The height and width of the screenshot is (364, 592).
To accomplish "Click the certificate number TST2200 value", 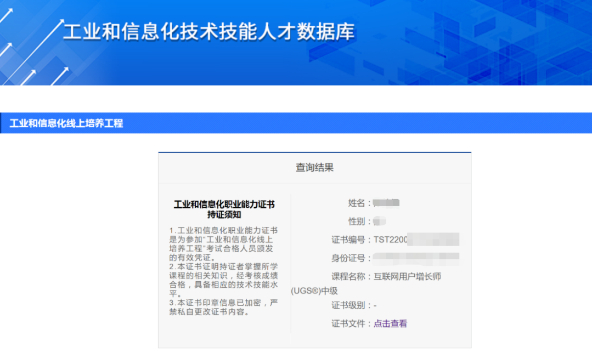I will pyautogui.click(x=391, y=240).
